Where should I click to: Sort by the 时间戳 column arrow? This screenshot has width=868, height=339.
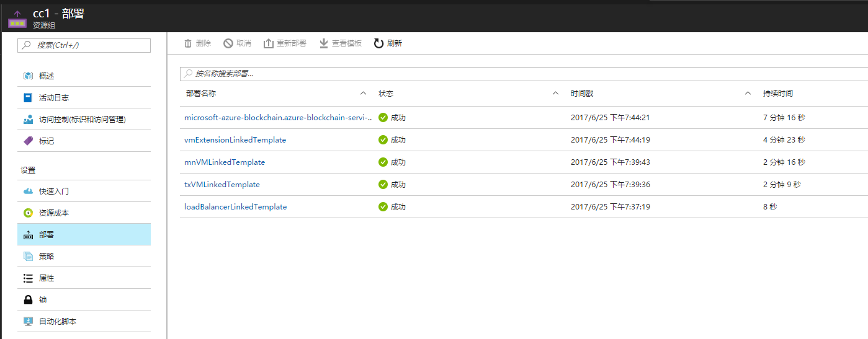coord(748,94)
